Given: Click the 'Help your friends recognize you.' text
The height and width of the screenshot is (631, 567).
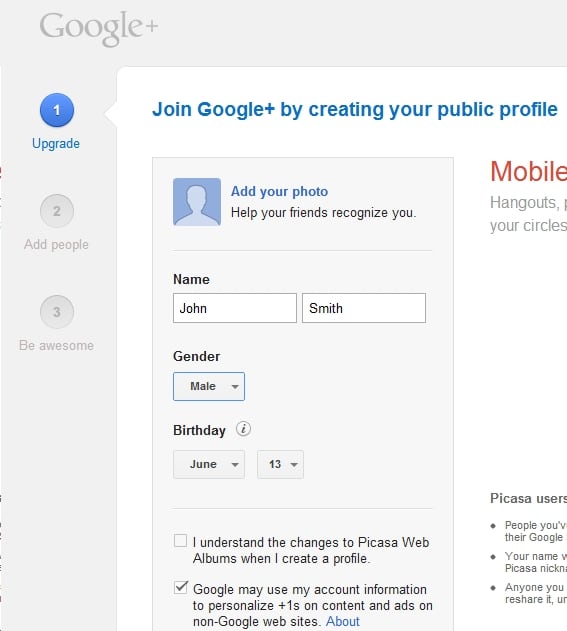Looking at the screenshot, I should [x=324, y=212].
